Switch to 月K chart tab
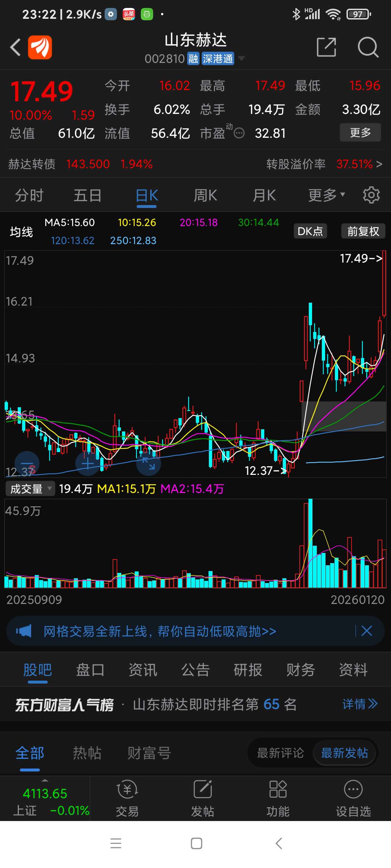 264,195
